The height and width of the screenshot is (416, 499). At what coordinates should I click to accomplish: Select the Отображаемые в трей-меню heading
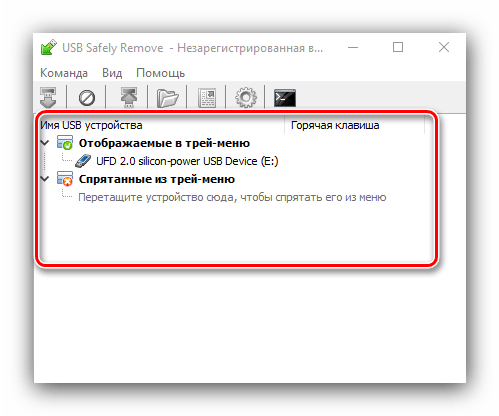point(164,143)
